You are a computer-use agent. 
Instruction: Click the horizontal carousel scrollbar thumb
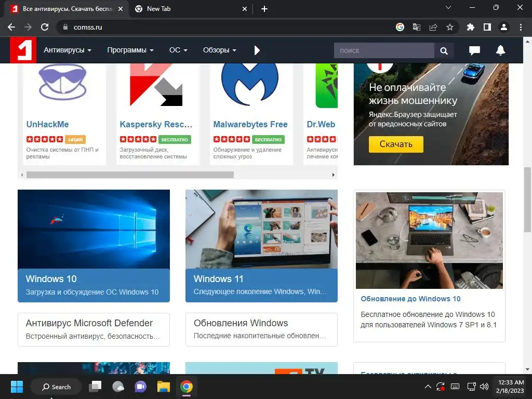click(x=130, y=175)
